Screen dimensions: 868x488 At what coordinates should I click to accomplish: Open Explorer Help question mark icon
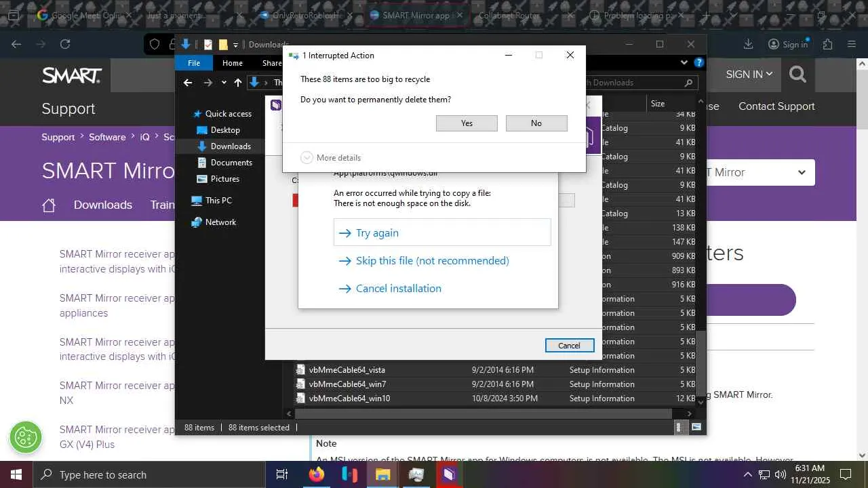click(x=698, y=63)
